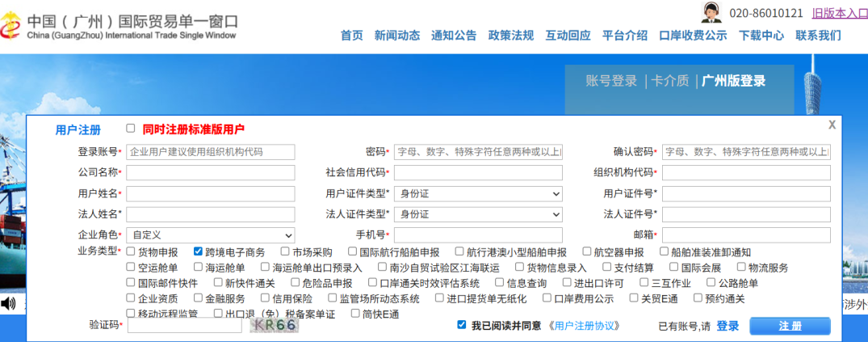Check 关贸E通 option
This screenshot has width=868, height=342.
click(634, 298)
